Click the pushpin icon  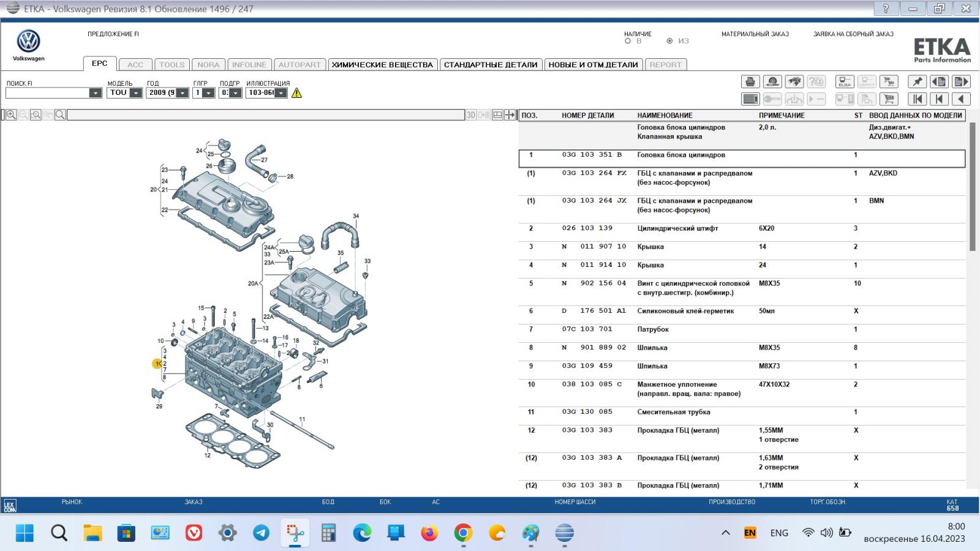tap(917, 81)
